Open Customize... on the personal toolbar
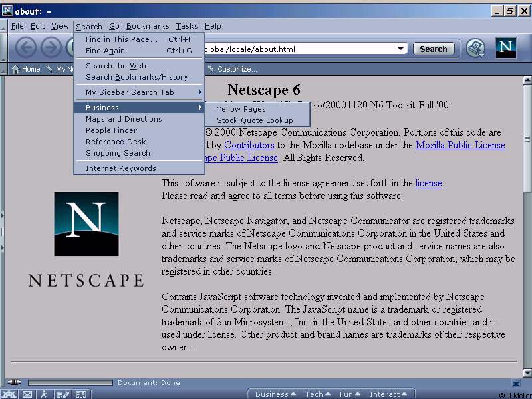The width and height of the screenshot is (532, 399). coord(232,69)
